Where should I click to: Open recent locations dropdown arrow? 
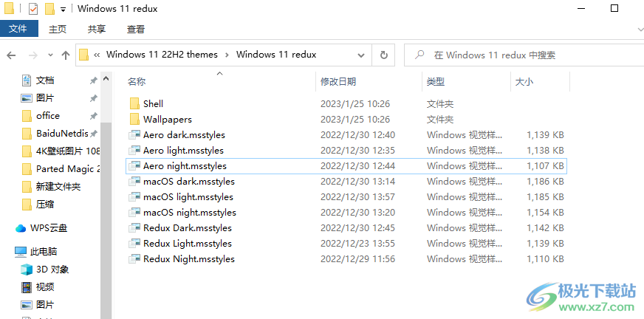[x=50, y=55]
